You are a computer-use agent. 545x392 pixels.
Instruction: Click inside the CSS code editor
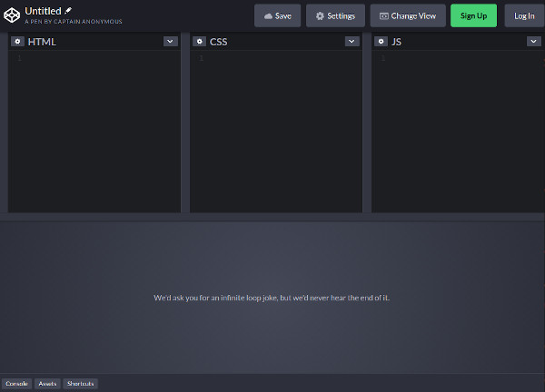click(276, 132)
